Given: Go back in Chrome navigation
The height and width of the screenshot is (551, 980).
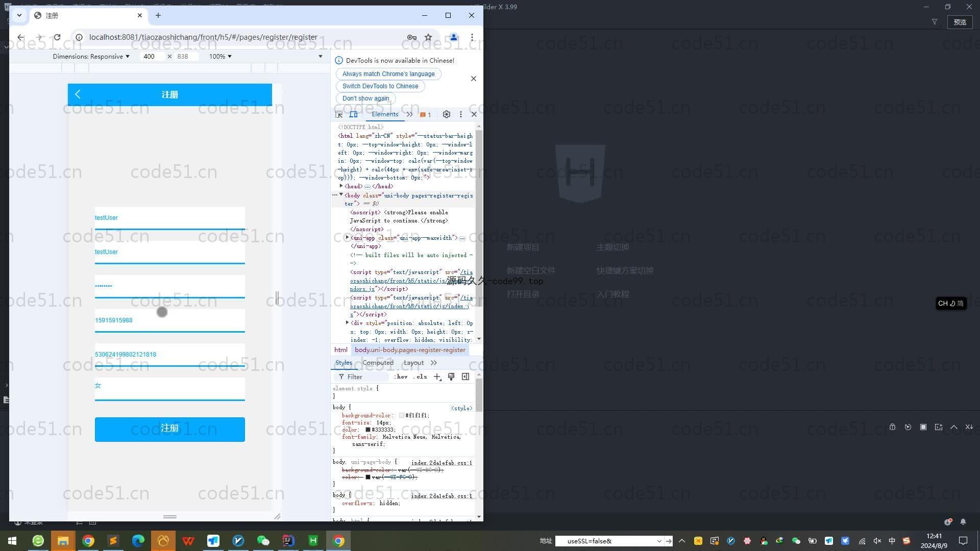Looking at the screenshot, I should [x=20, y=37].
